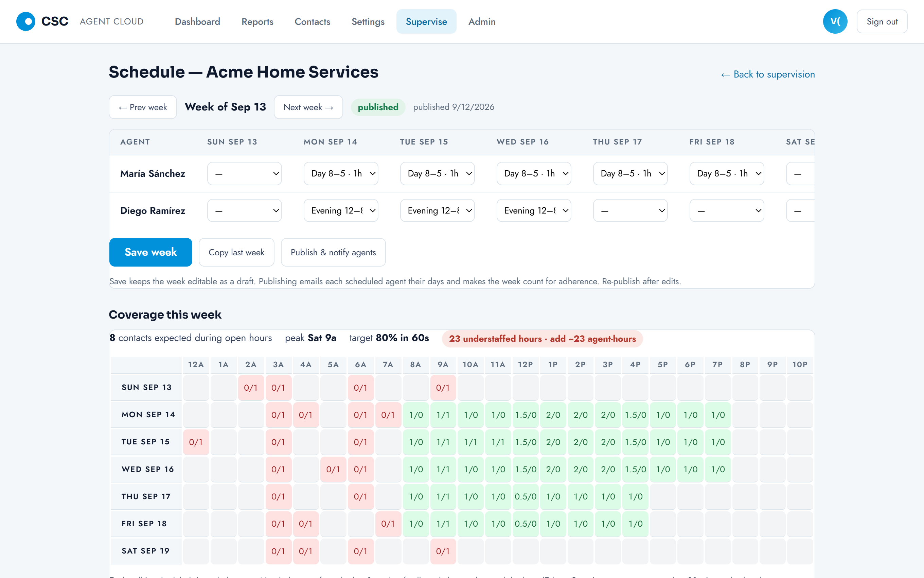The image size is (924, 578).
Task: Change Diego Ramírez's Mon Sep 14 Evening shift
Action: click(x=341, y=211)
